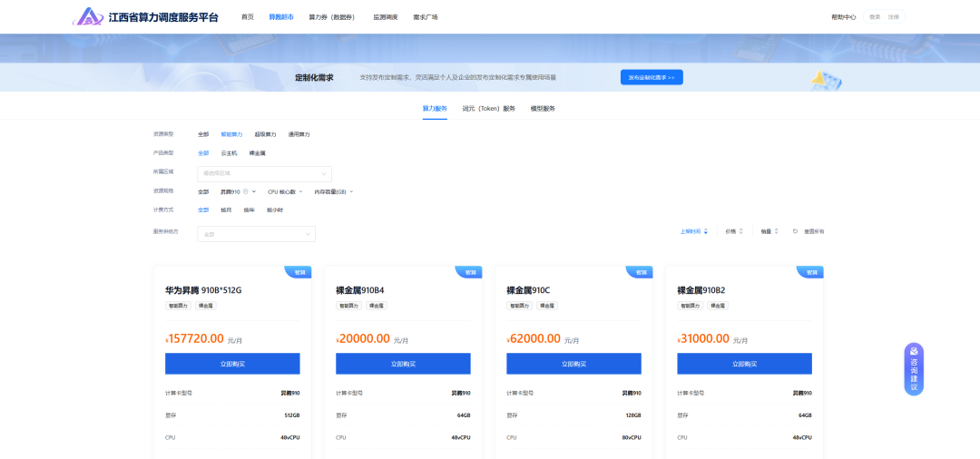The image size is (980, 459).
Task: Select 裸金属 in the 产品类型 filter row
Action: pyautogui.click(x=257, y=153)
